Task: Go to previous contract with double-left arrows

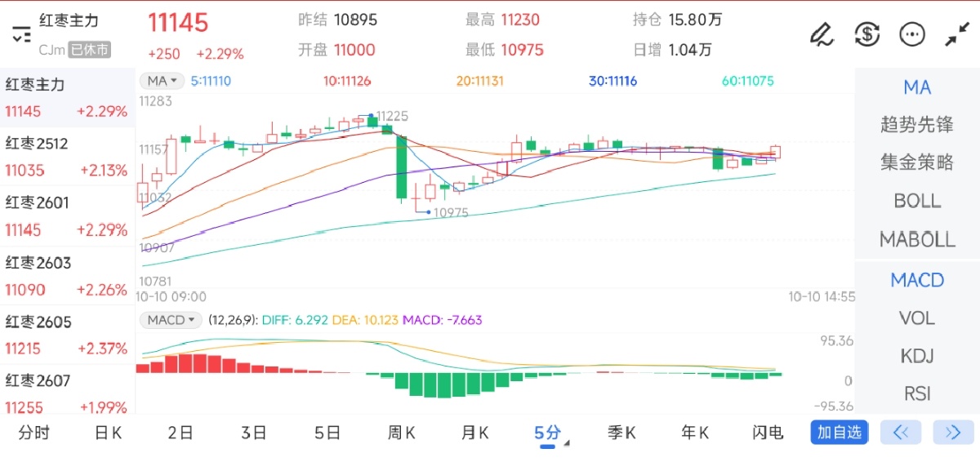Action: click(901, 433)
